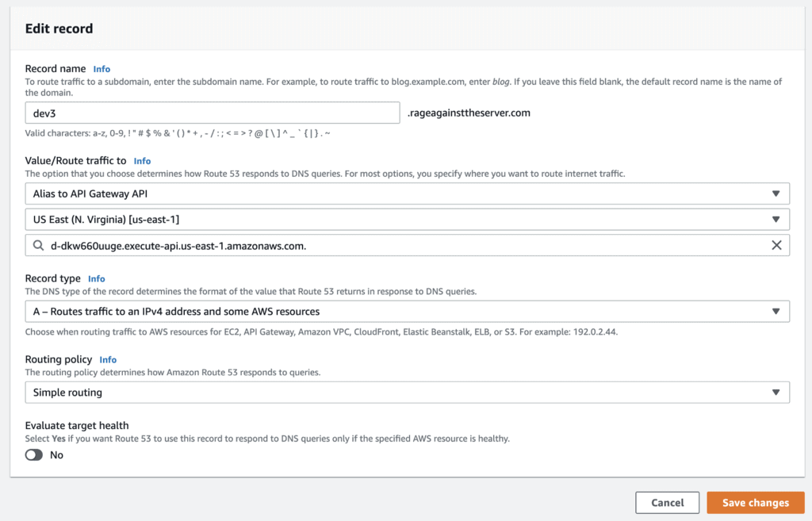This screenshot has width=812, height=521.
Task: Cancel editing the record
Action: click(x=667, y=503)
